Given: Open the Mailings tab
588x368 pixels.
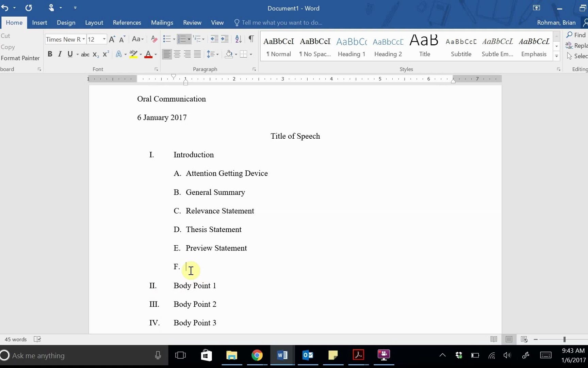Looking at the screenshot, I should (x=162, y=22).
